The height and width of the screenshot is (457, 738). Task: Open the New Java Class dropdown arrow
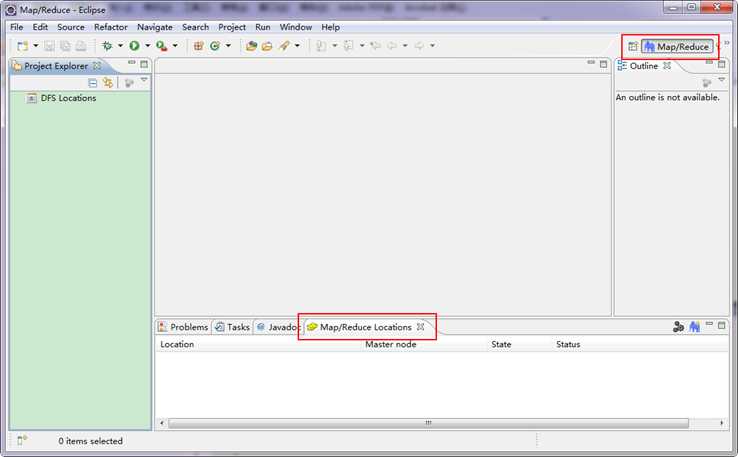click(x=228, y=46)
